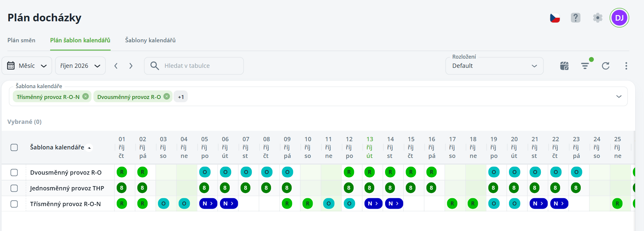This screenshot has height=231, width=644.
Task: Toggle the select-all header checkbox
Action: click(14, 147)
